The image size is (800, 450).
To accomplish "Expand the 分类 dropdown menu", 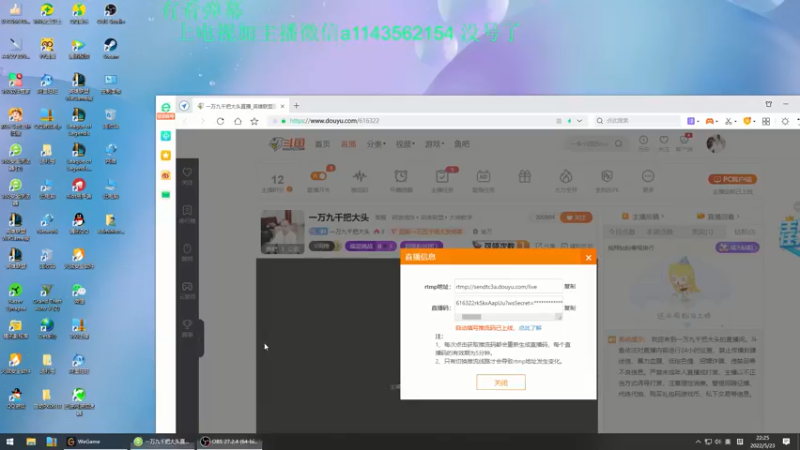I will (376, 144).
